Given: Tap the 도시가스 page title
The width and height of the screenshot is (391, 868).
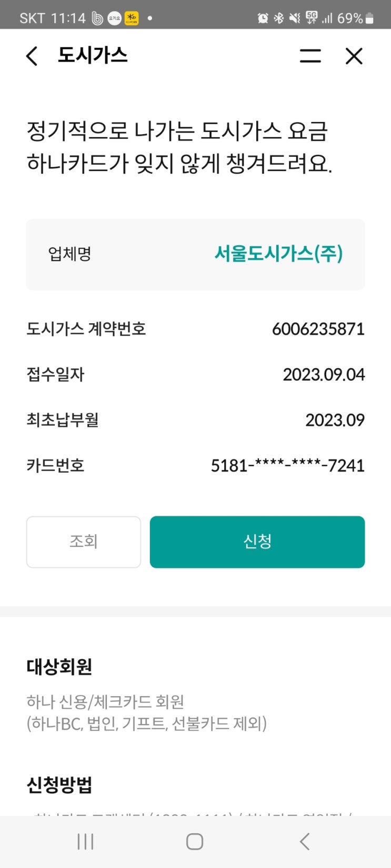Looking at the screenshot, I should (x=93, y=55).
